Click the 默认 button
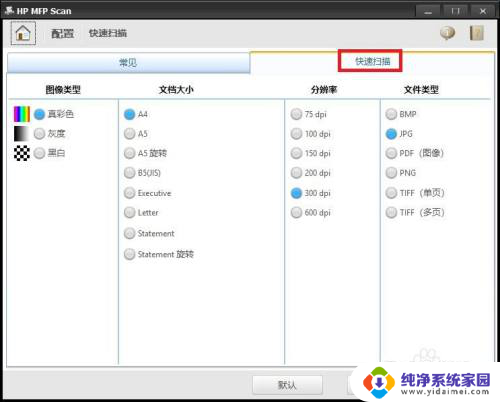500x402 pixels. pos(287,385)
